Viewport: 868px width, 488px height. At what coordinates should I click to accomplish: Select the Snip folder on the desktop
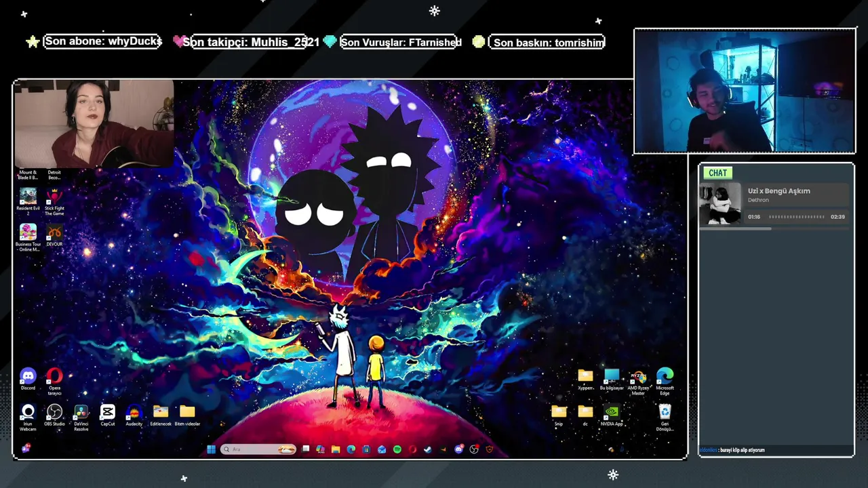559,415
